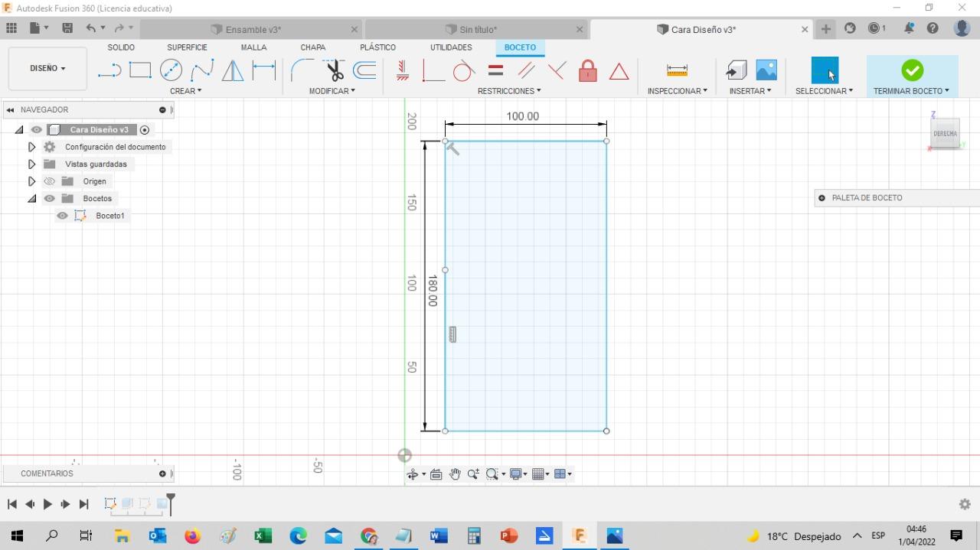Viewport: 980px width, 550px height.
Task: Open the data panel grid icon
Action: click(x=11, y=28)
